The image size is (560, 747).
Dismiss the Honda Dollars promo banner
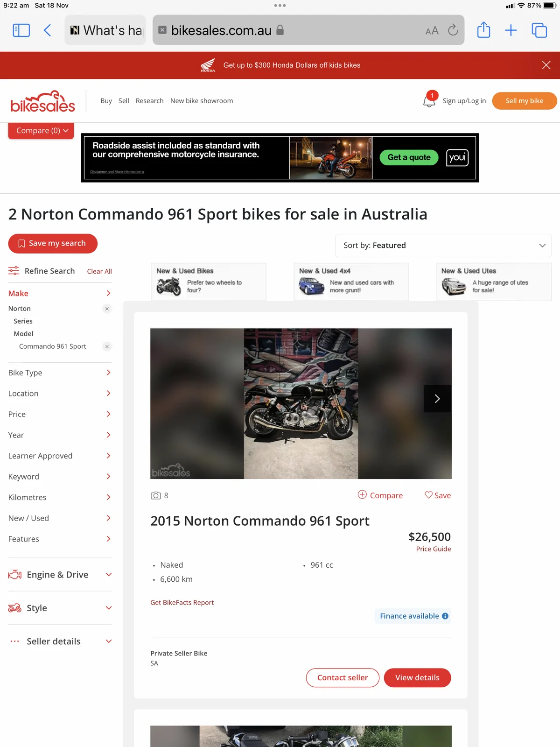coord(546,65)
